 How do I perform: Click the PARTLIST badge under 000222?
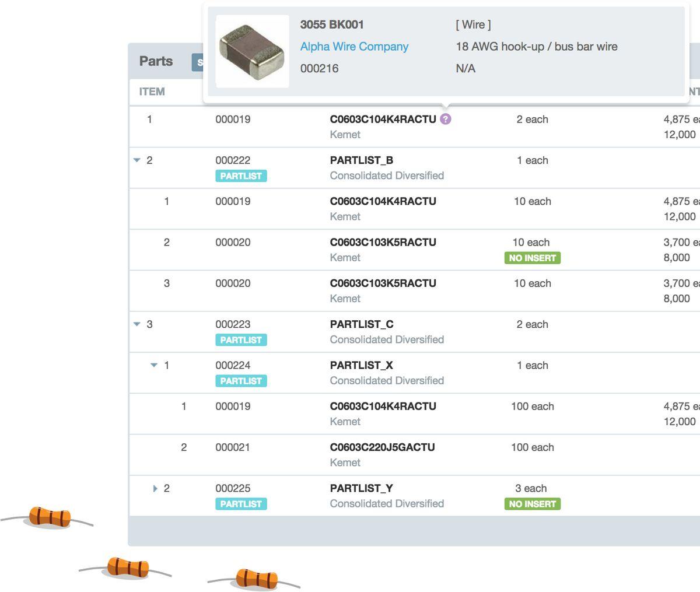pos(241,176)
